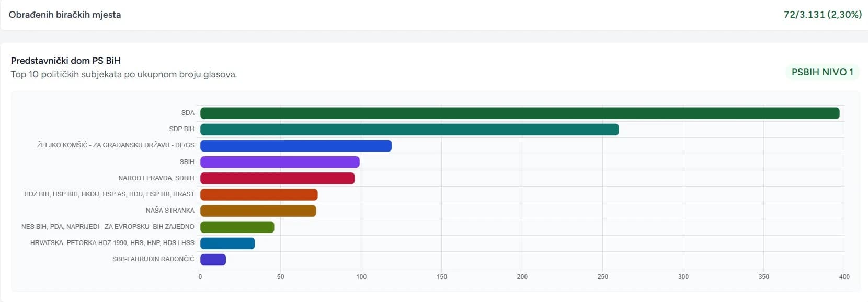Click the SDP BIH bar
The height and width of the screenshot is (302, 868).
(x=409, y=130)
